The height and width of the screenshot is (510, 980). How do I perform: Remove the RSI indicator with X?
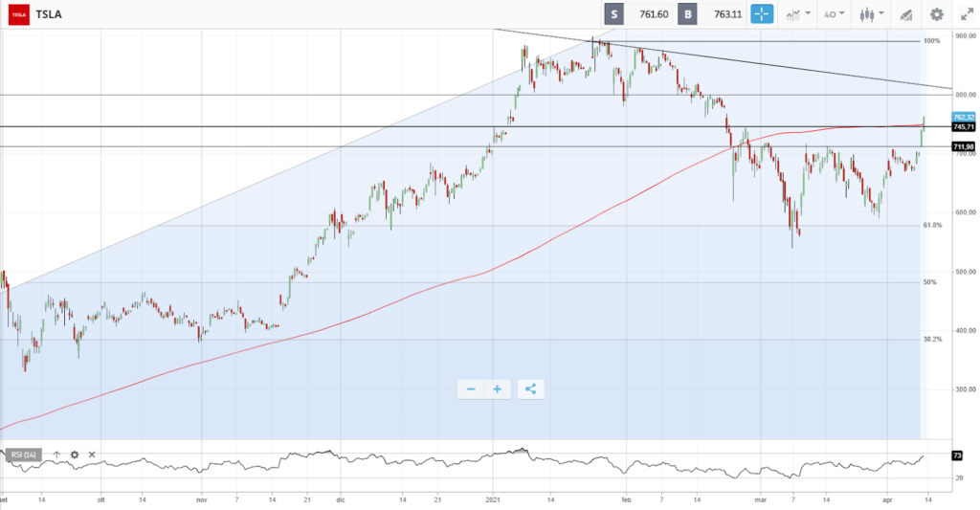(x=92, y=455)
